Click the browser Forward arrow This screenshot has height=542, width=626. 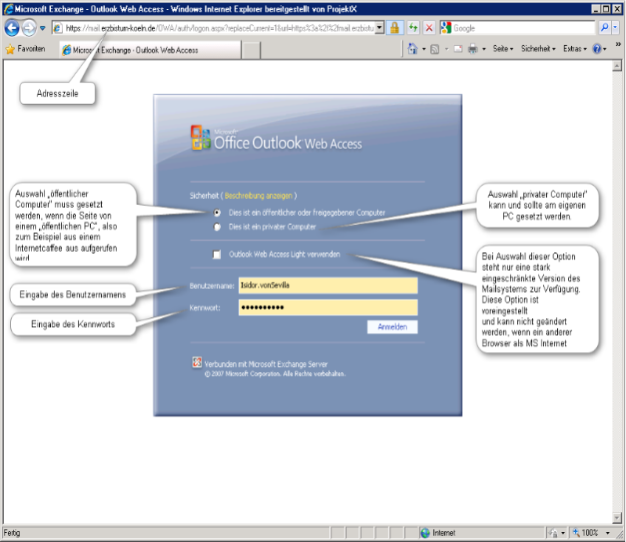29,28
